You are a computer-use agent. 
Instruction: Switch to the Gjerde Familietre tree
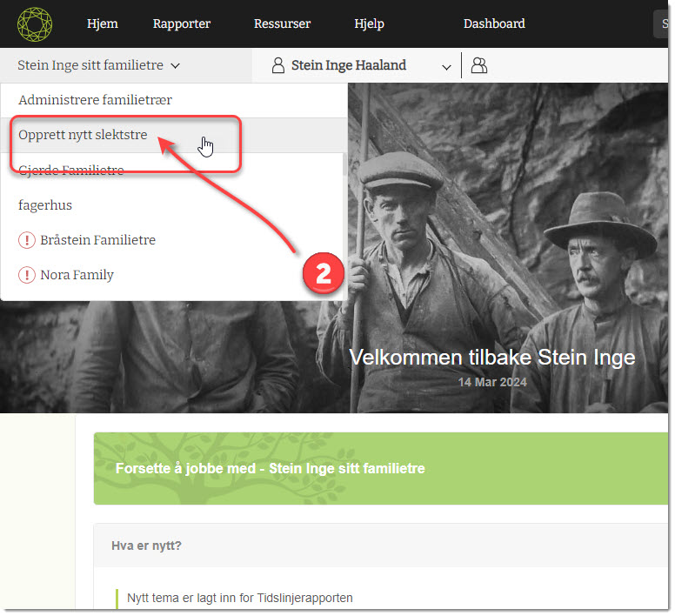pyautogui.click(x=71, y=171)
